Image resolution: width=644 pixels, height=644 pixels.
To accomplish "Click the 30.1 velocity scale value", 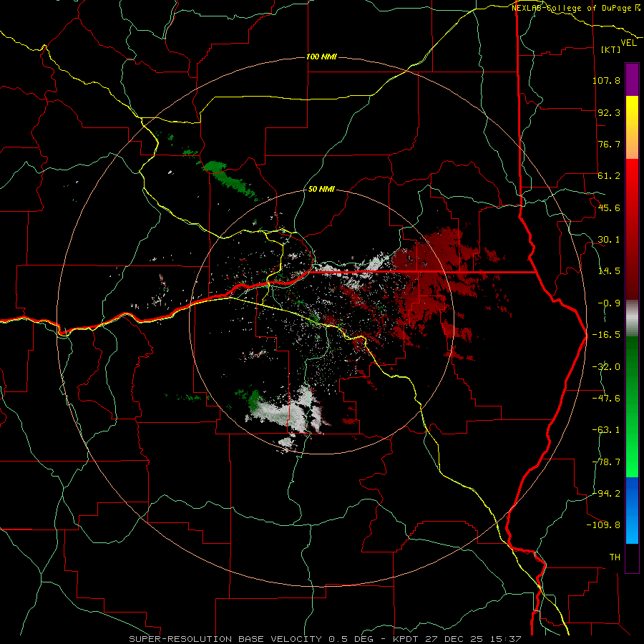I will click(x=609, y=240).
